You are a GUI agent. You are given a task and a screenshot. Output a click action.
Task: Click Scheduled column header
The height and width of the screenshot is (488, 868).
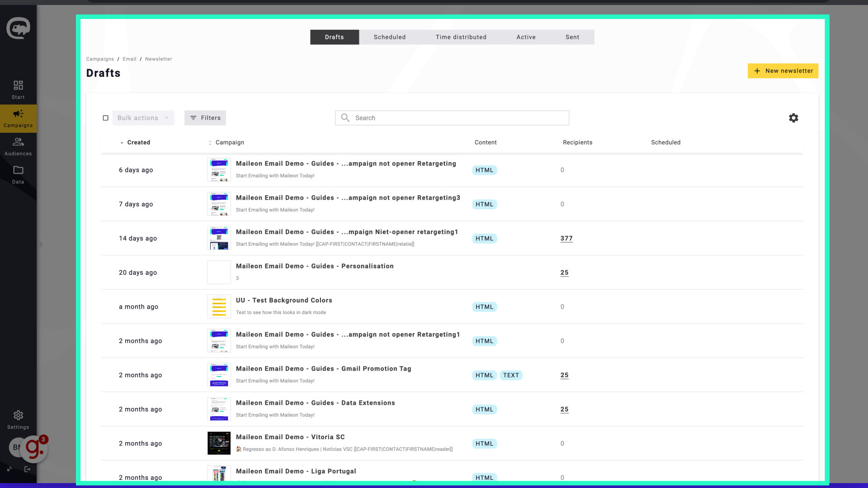coord(665,142)
